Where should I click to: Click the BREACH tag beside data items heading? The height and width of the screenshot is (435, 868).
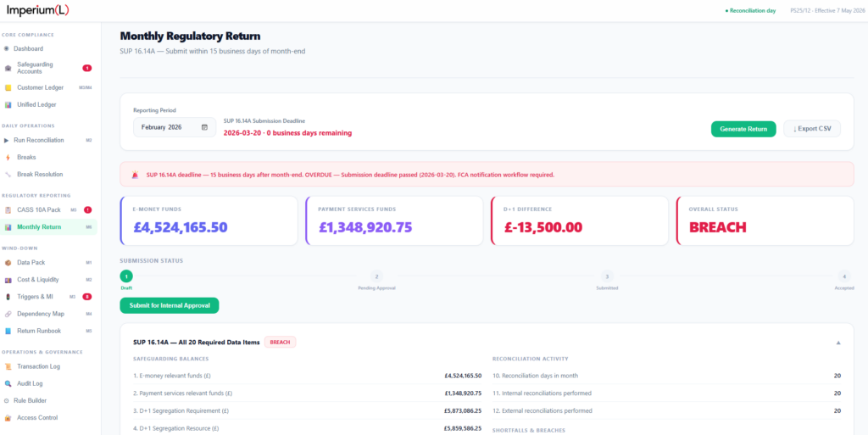click(280, 343)
